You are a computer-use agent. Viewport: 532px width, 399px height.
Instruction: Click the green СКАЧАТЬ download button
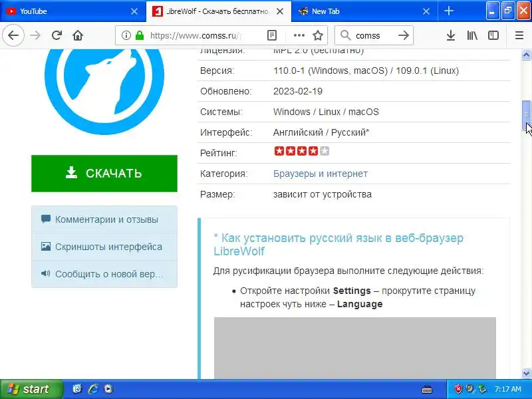coord(104,174)
